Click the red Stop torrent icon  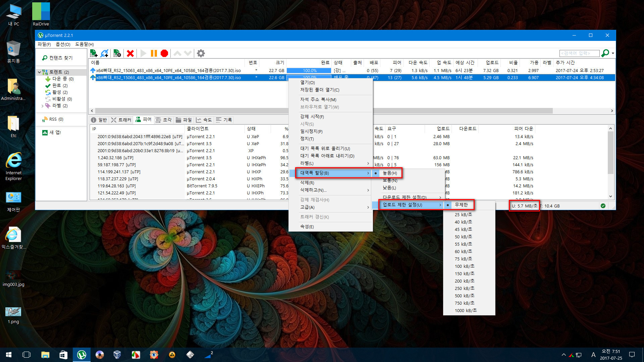tap(164, 53)
